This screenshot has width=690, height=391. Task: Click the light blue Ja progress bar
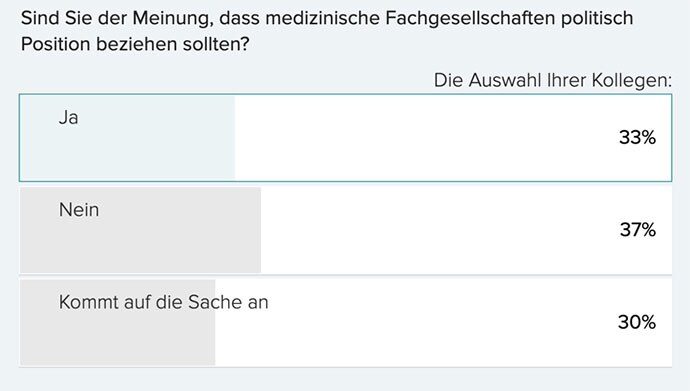click(128, 138)
